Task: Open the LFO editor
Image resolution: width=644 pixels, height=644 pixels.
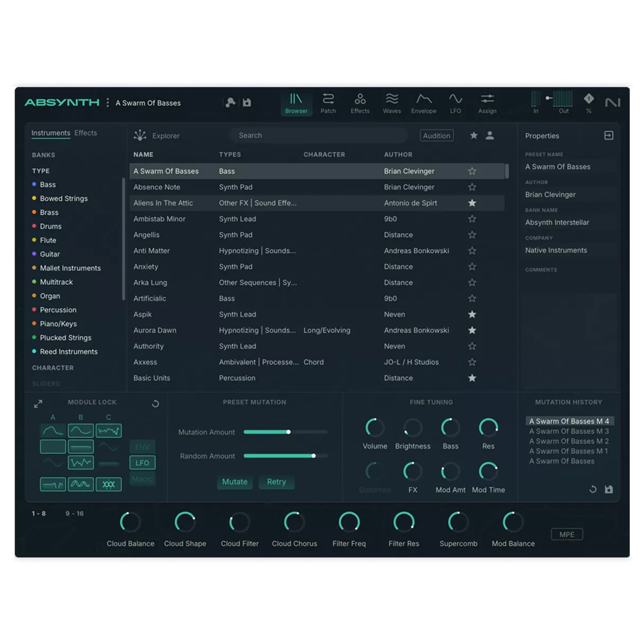Action: pyautogui.click(x=455, y=103)
